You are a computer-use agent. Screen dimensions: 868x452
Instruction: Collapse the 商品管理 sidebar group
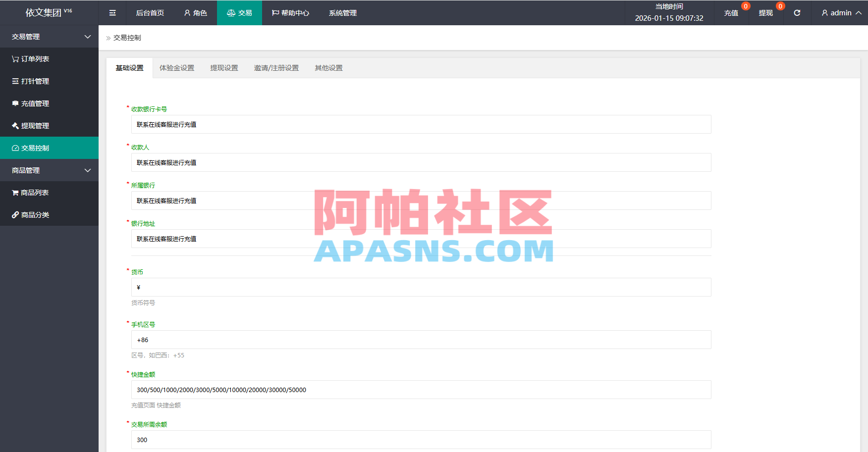49,170
